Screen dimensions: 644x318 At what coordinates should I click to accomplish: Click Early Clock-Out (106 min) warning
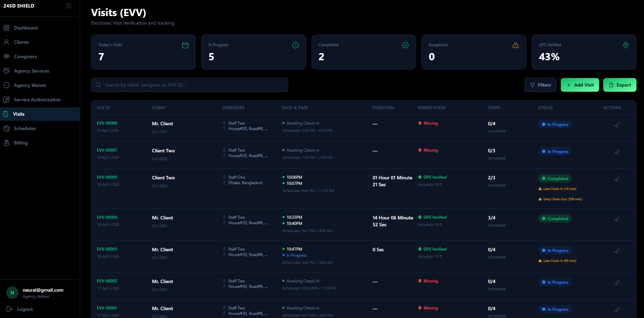coord(560,199)
